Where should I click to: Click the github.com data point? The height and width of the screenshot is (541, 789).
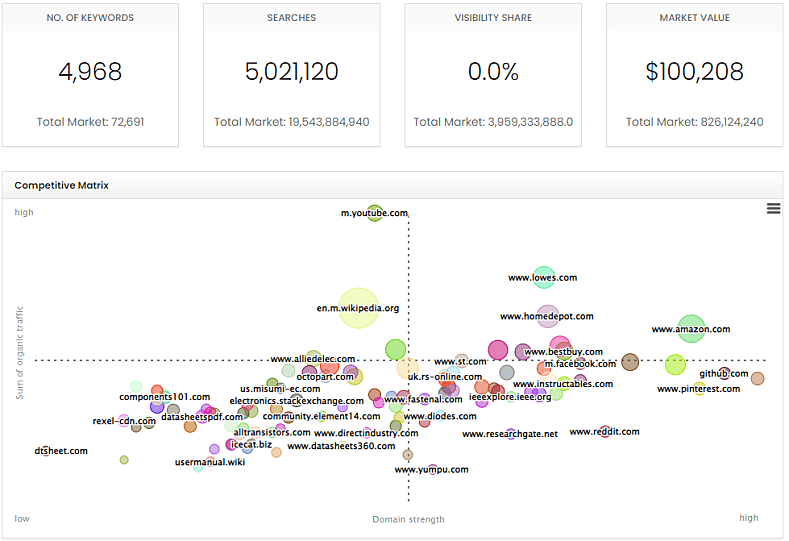[x=724, y=373]
